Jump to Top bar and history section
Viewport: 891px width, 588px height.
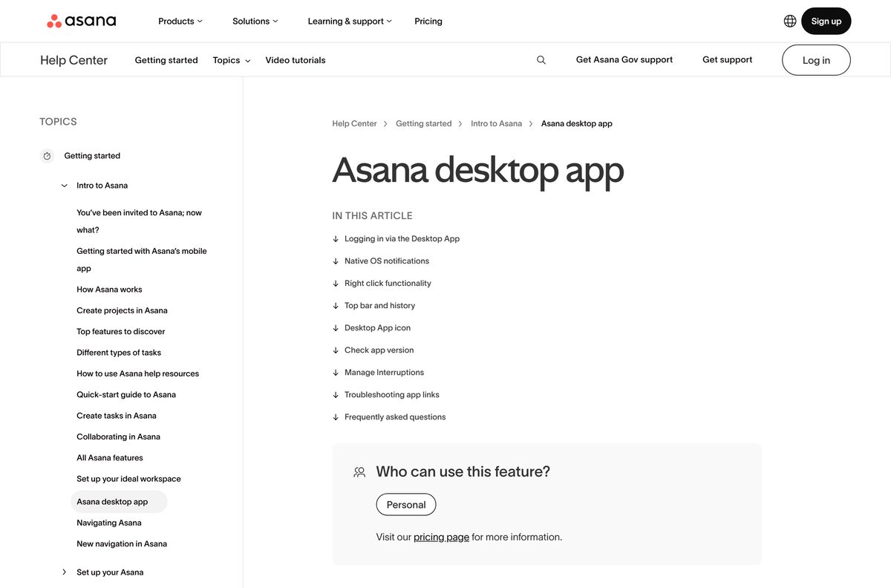pos(379,306)
